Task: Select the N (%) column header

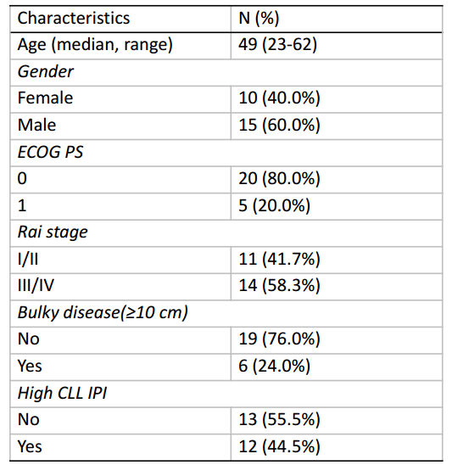Action: coord(259,18)
